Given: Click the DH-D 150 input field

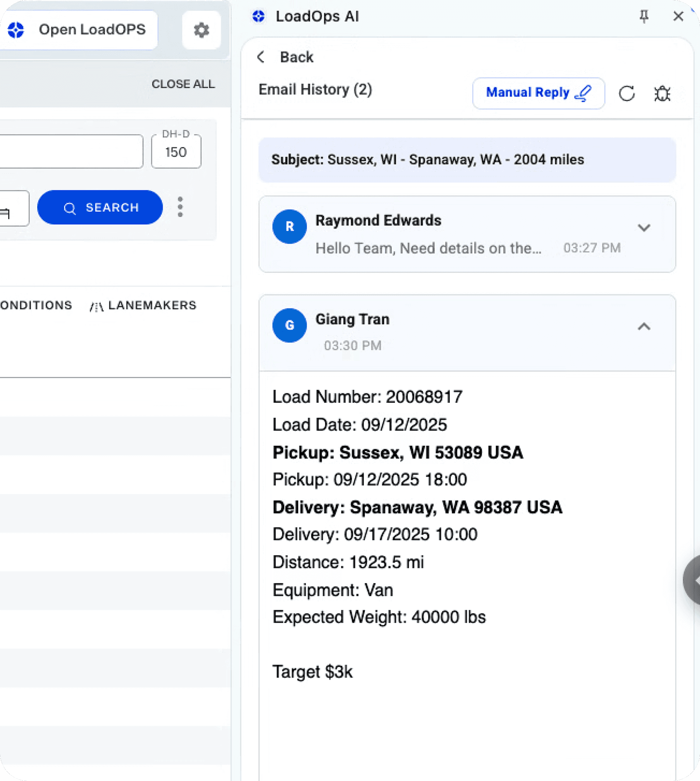Looking at the screenshot, I should [x=176, y=151].
